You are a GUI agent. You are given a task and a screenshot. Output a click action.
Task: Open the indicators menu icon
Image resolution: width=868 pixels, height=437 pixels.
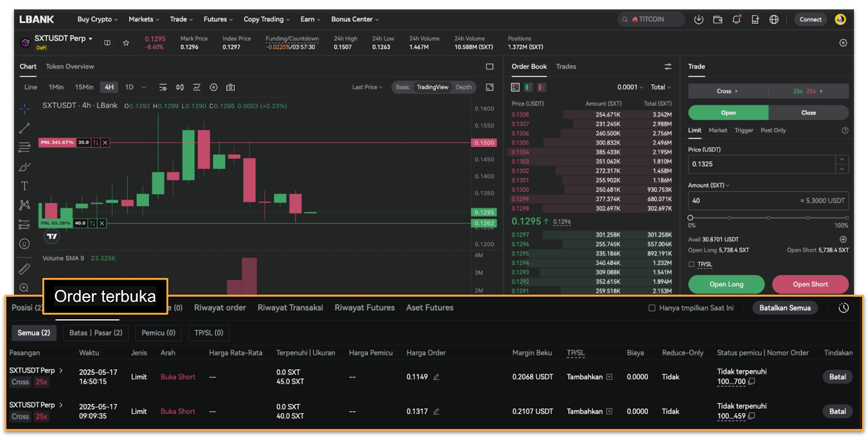tap(196, 87)
